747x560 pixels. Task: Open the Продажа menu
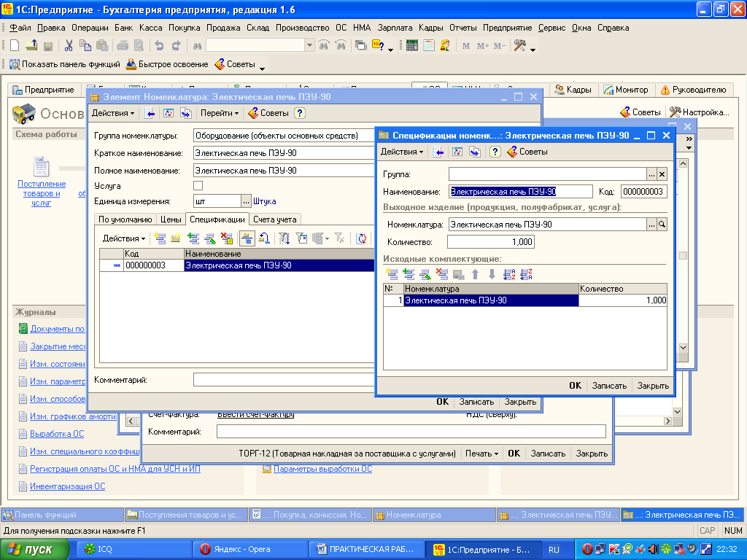[223, 28]
